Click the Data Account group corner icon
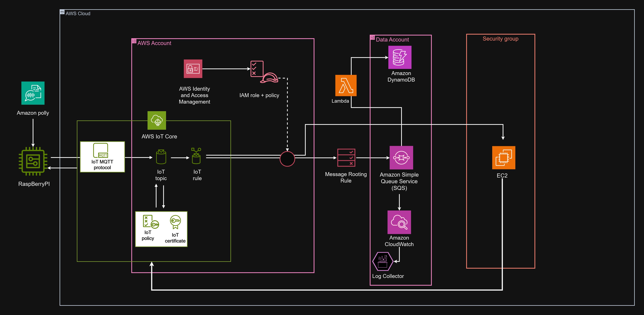 pyautogui.click(x=372, y=38)
